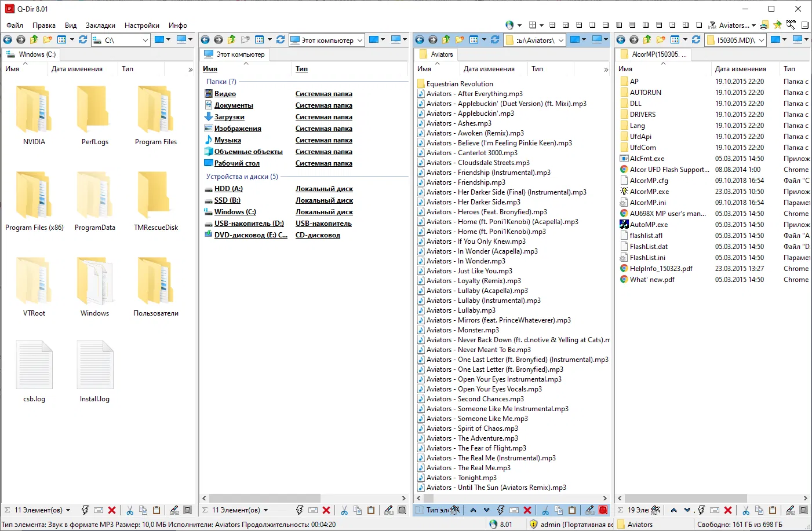
Task: Sort by Дата изменения in AlcorMP pane
Action: point(740,69)
